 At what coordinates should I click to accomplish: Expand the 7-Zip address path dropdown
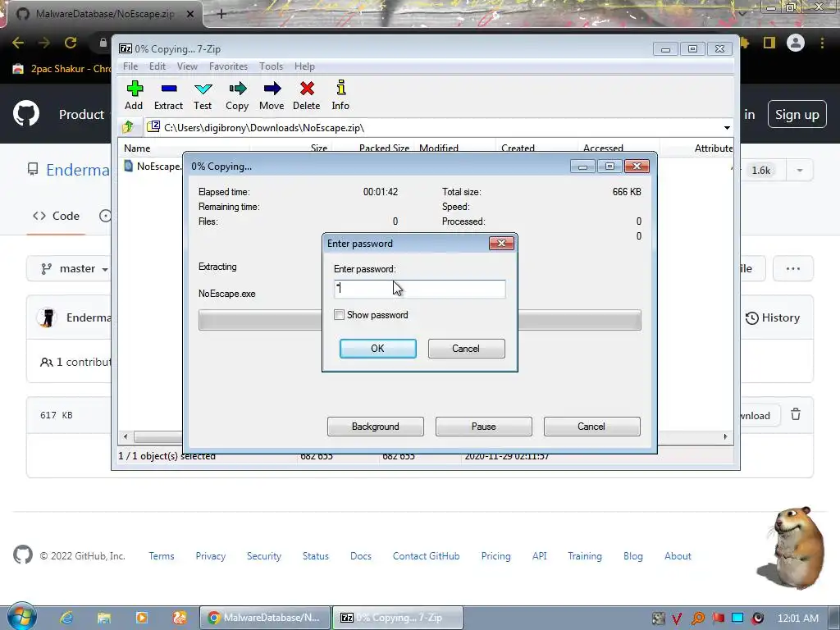click(727, 127)
